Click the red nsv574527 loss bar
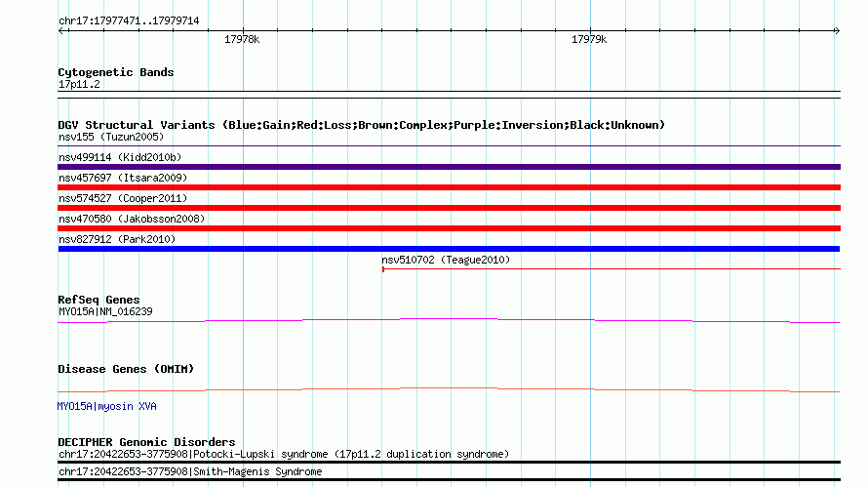 click(x=449, y=208)
